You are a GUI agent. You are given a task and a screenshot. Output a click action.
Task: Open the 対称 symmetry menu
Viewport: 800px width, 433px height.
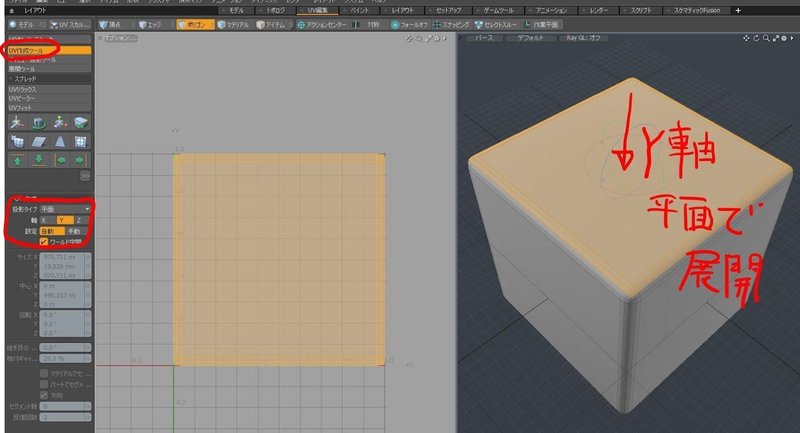click(369, 24)
